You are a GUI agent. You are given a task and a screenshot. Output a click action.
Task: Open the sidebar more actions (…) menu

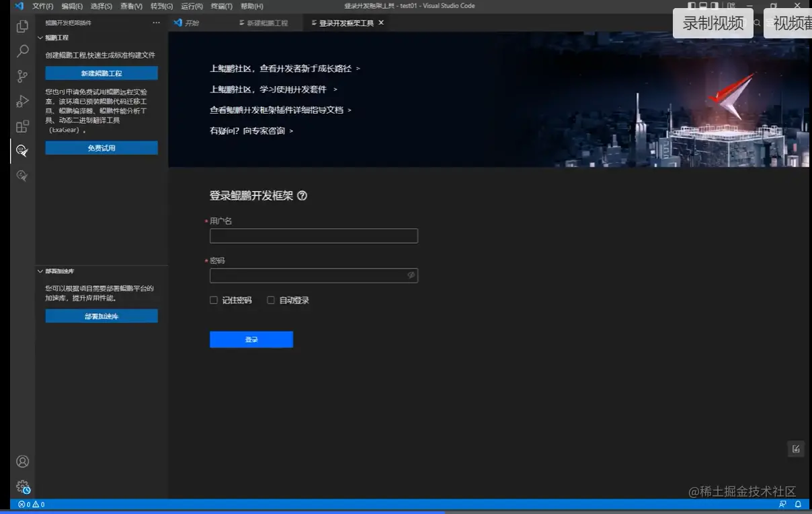[157, 23]
